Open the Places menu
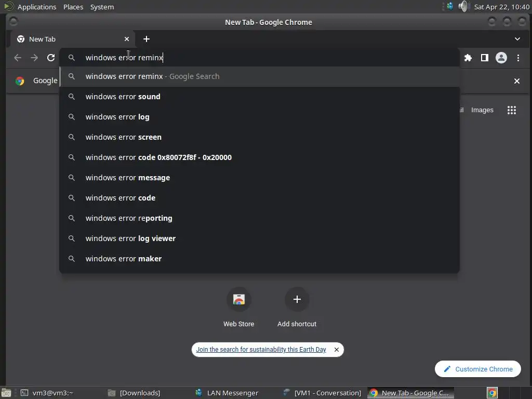This screenshot has width=532, height=399. [x=73, y=7]
